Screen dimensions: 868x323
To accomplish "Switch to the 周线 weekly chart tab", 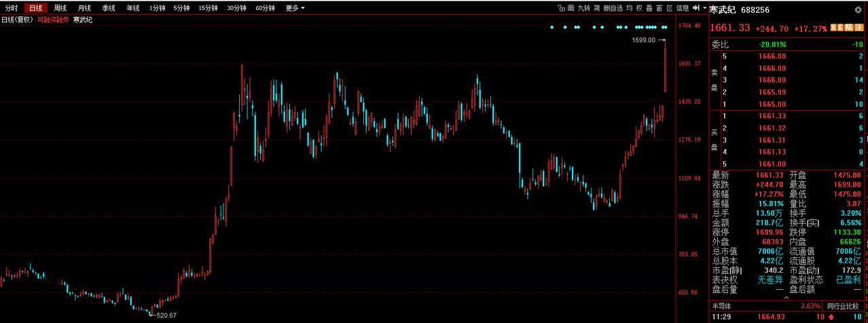I will 60,8.
